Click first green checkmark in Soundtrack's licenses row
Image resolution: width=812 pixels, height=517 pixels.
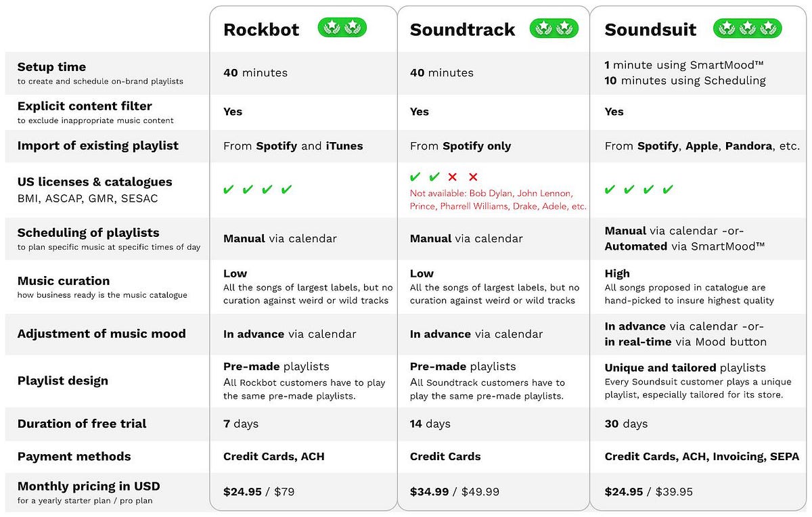(x=415, y=177)
